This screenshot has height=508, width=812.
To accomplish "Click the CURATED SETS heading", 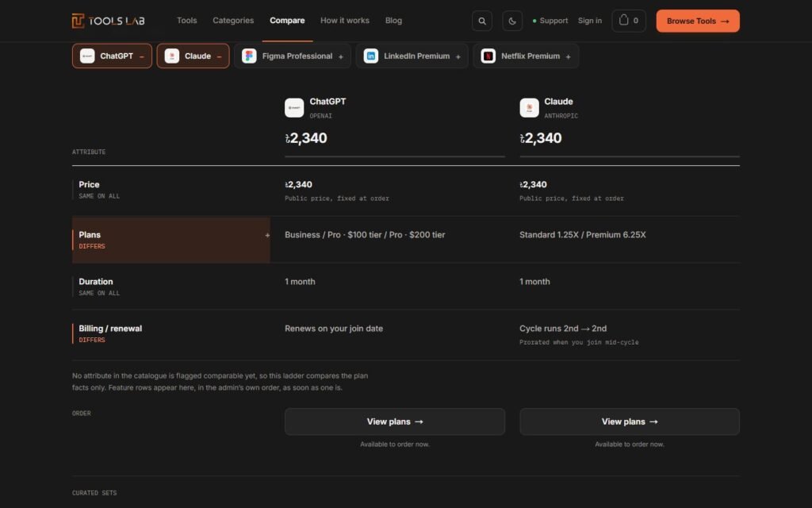I will (x=94, y=493).
